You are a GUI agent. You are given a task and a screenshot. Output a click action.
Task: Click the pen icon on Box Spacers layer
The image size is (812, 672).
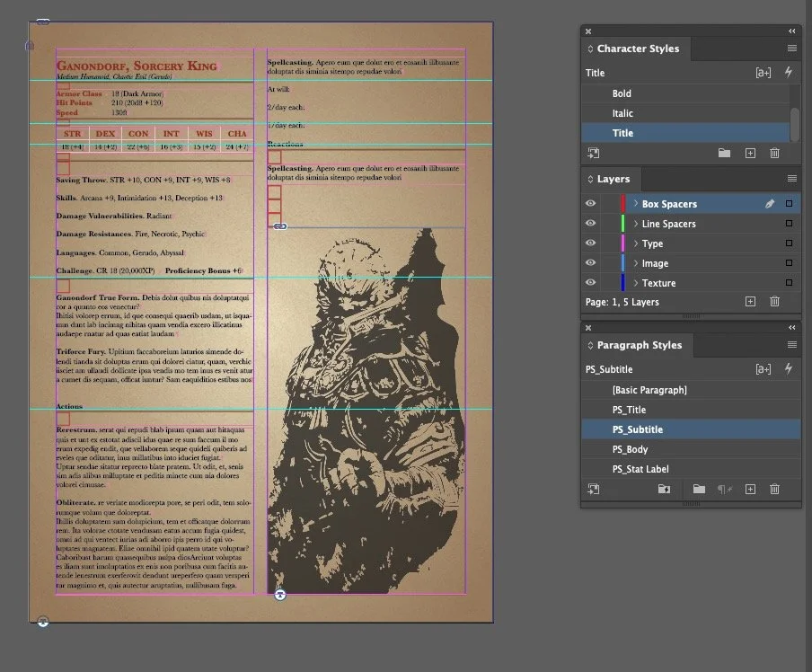coord(770,204)
